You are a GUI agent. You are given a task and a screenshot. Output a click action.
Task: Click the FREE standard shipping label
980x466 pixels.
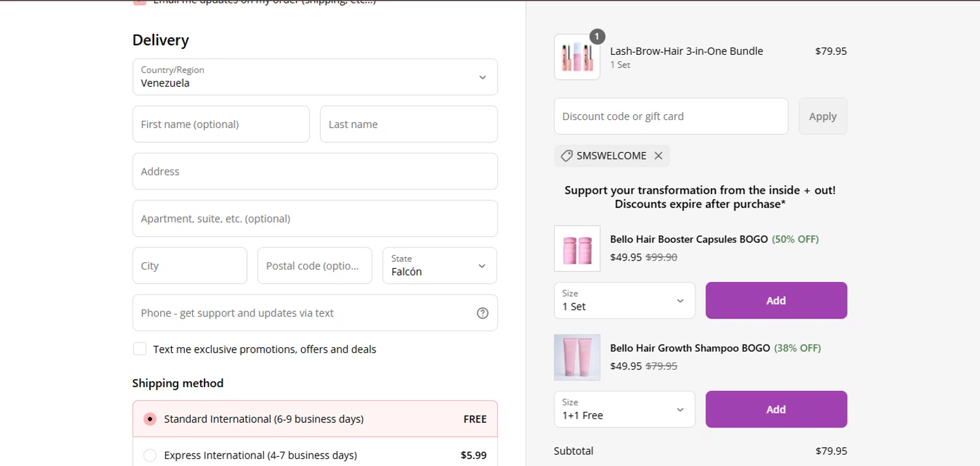[x=475, y=419]
